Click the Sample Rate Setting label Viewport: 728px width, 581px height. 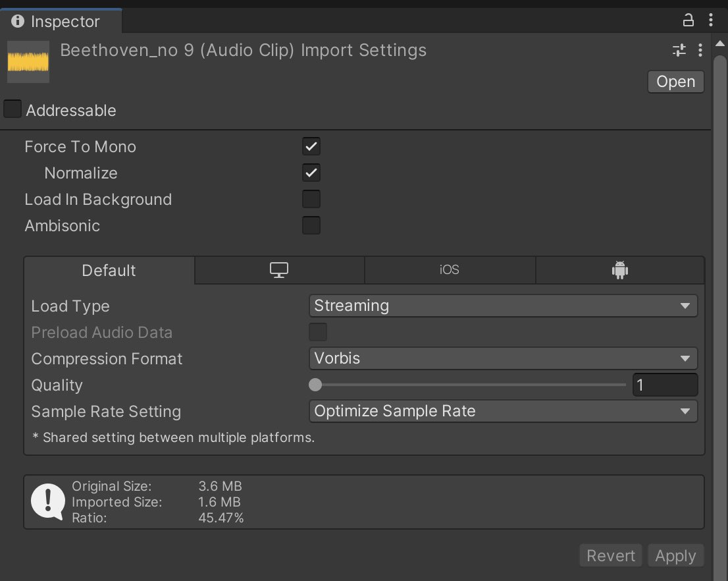[x=107, y=412]
